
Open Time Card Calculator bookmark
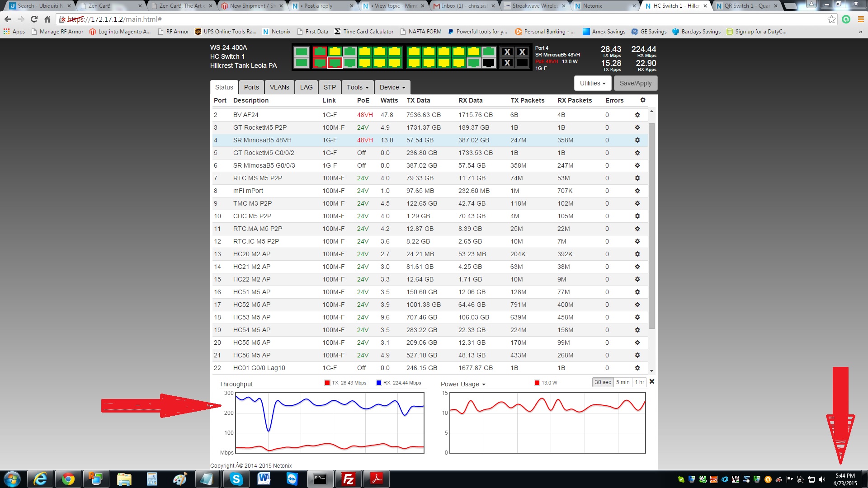coord(364,32)
